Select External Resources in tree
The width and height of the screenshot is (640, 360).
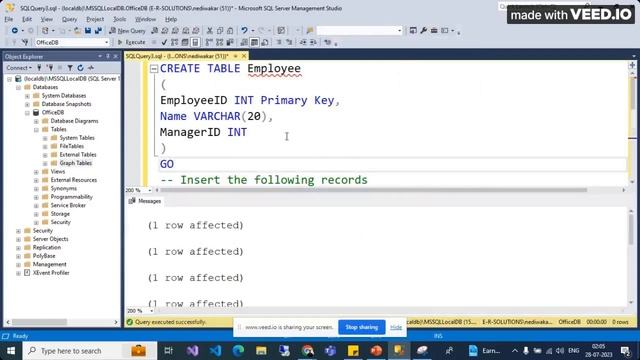73,180
